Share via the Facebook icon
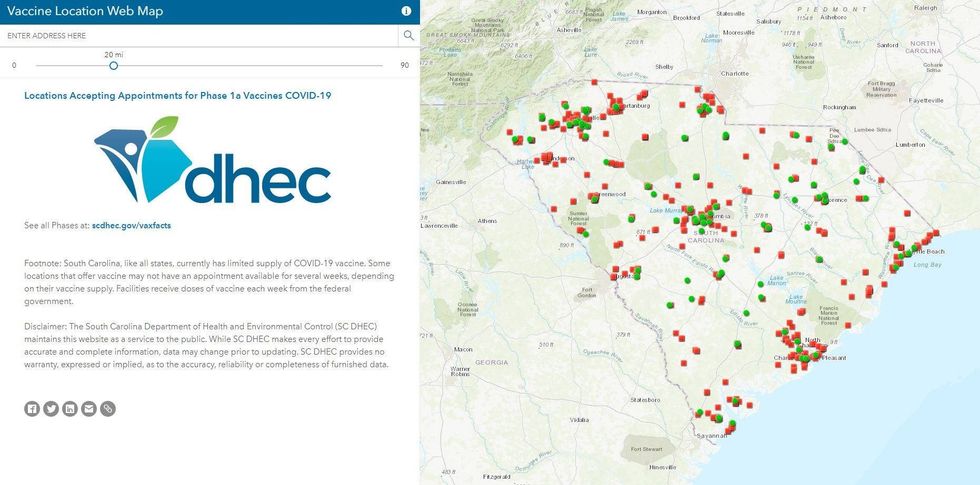The height and width of the screenshot is (485, 980). 32,409
